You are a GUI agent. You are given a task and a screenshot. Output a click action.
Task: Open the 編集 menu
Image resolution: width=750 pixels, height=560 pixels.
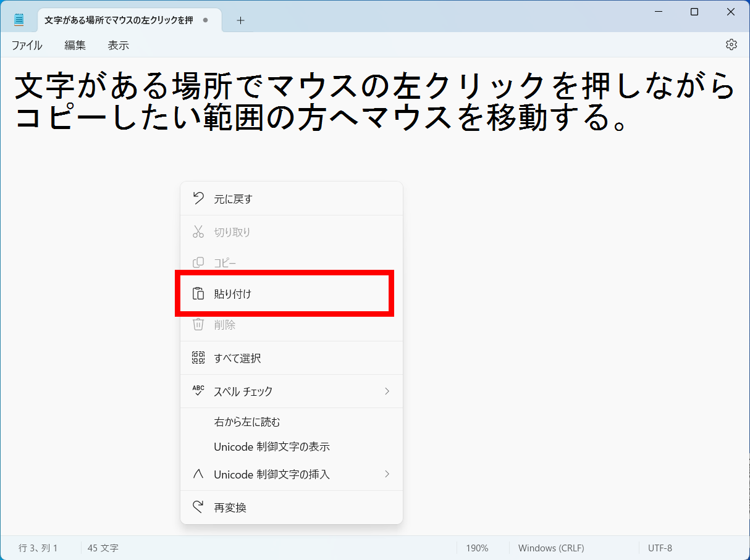(x=75, y=44)
